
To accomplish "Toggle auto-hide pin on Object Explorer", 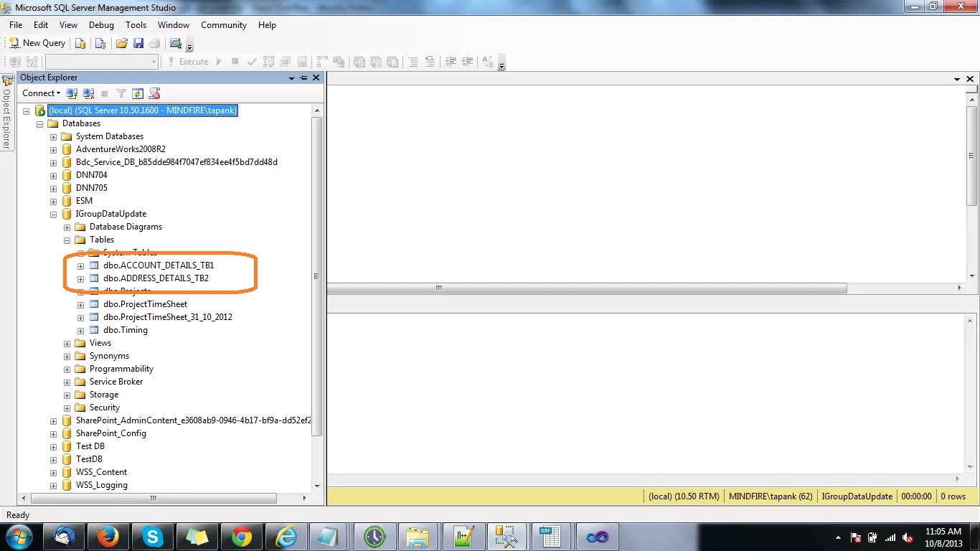I will click(303, 77).
